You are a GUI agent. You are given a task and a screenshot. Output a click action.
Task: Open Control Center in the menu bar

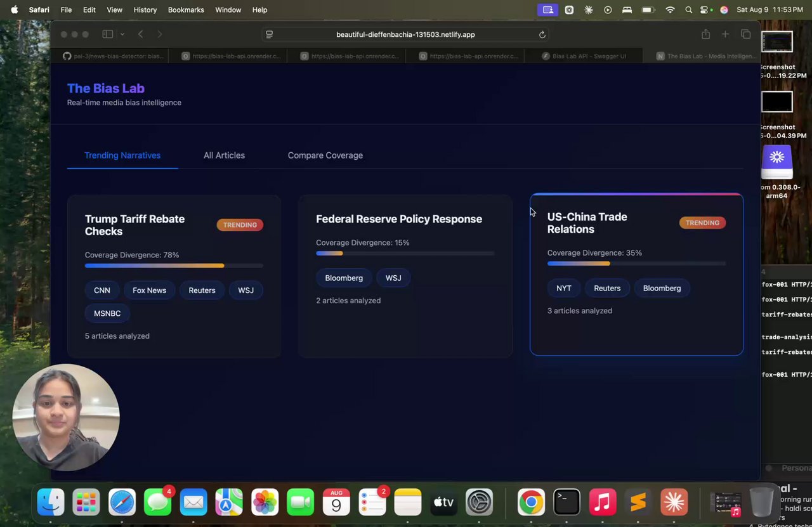pyautogui.click(x=705, y=10)
